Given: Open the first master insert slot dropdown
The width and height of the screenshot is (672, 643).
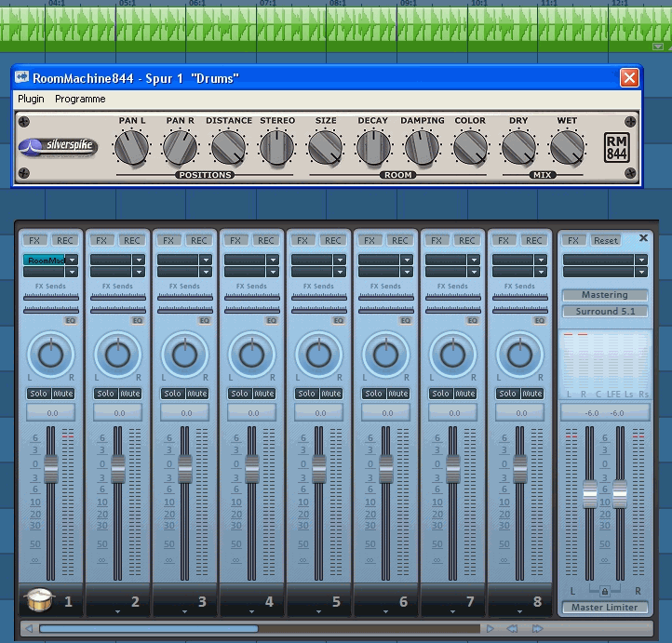Looking at the screenshot, I should 641,260.
